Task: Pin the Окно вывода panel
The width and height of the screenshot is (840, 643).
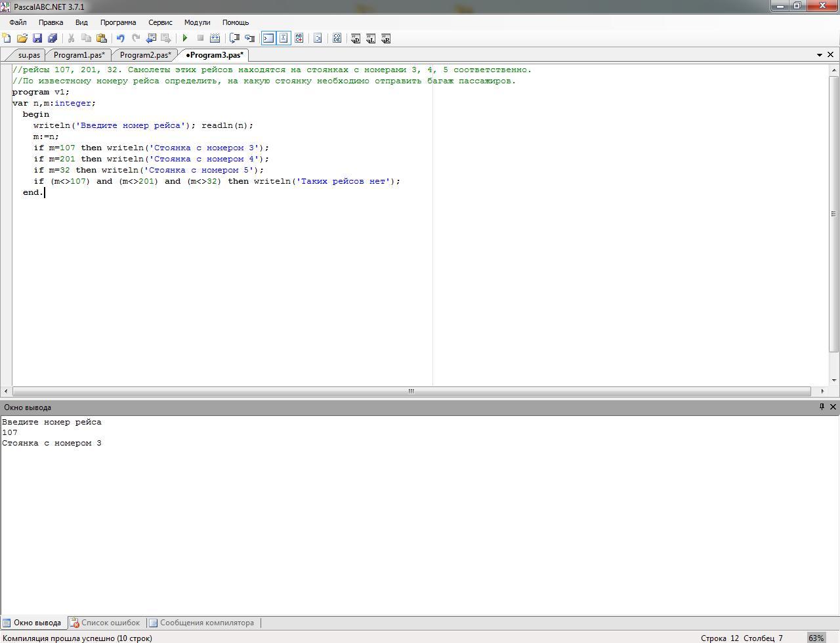Action: [x=821, y=407]
